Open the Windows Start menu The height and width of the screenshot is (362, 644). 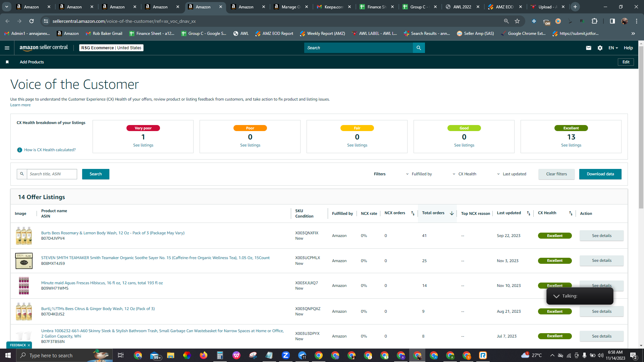click(8, 355)
